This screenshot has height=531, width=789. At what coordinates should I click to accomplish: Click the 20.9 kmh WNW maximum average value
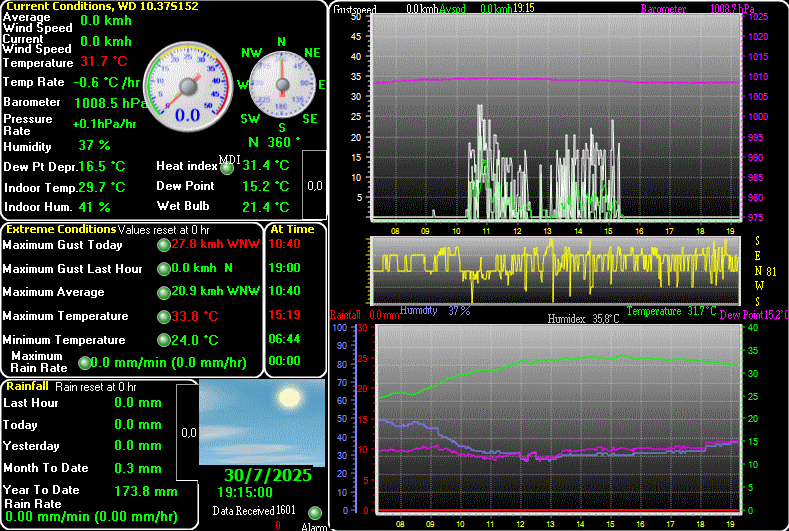click(215, 291)
